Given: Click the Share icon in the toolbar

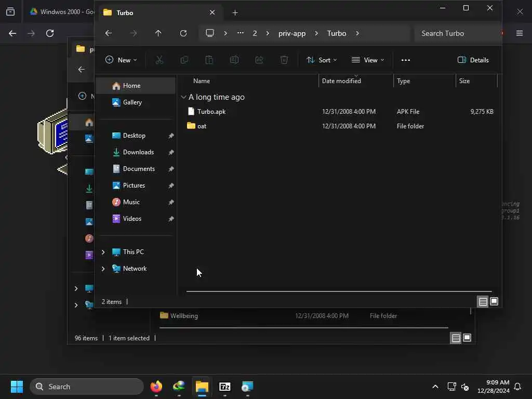Looking at the screenshot, I should [259, 60].
